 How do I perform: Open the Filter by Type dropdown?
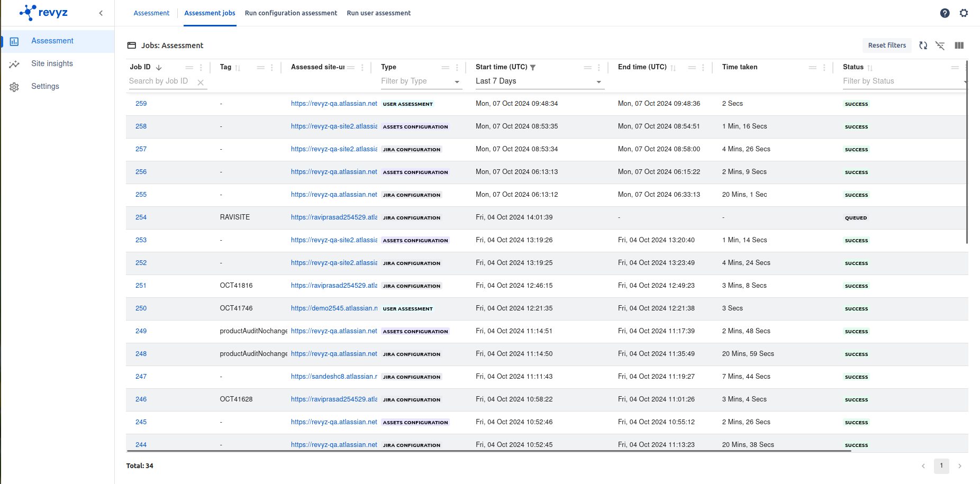click(x=421, y=81)
